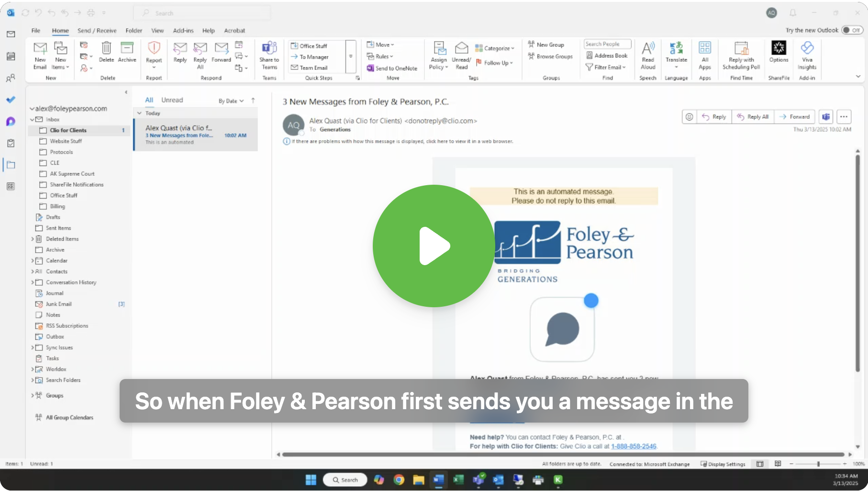Toggle Try the new Outlook switch
Image resolution: width=868 pixels, height=491 pixels.
coord(852,30)
